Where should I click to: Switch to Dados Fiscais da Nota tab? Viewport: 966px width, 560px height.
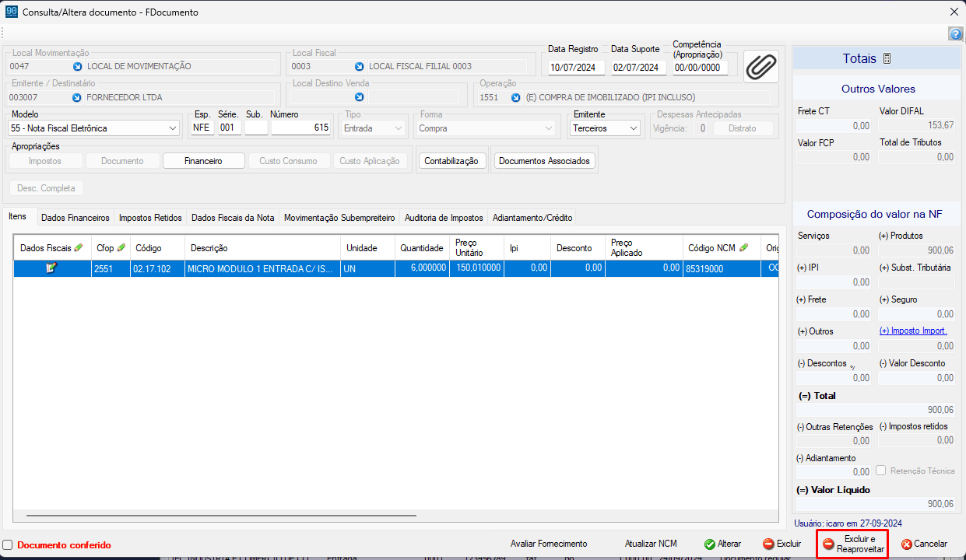coord(233,218)
